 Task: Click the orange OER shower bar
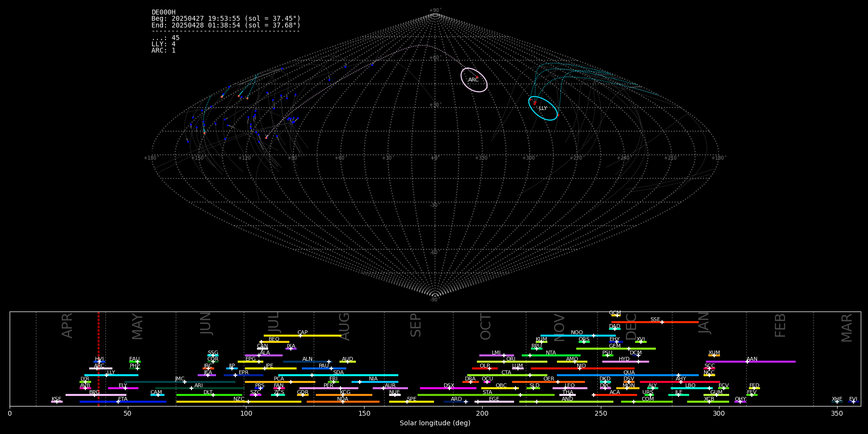click(548, 382)
